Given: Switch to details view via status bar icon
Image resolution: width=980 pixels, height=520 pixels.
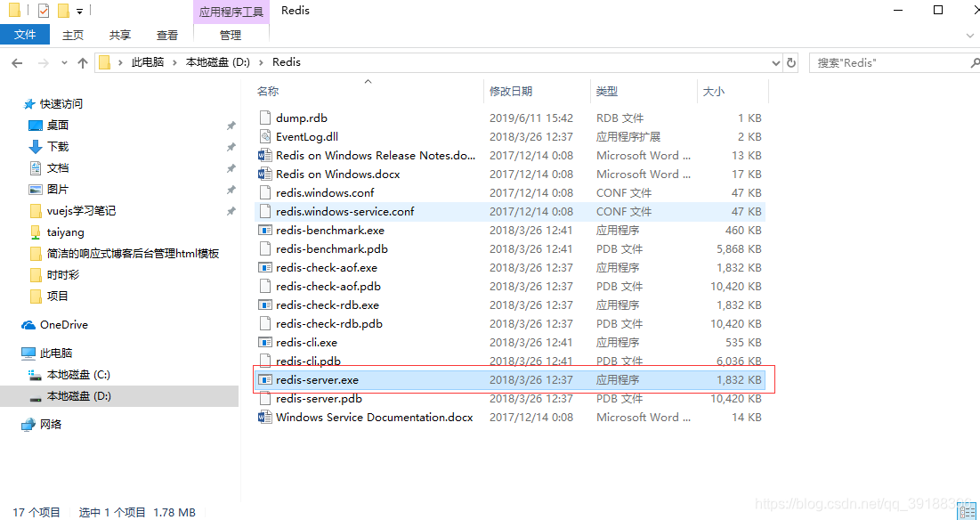Looking at the screenshot, I should (967, 513).
